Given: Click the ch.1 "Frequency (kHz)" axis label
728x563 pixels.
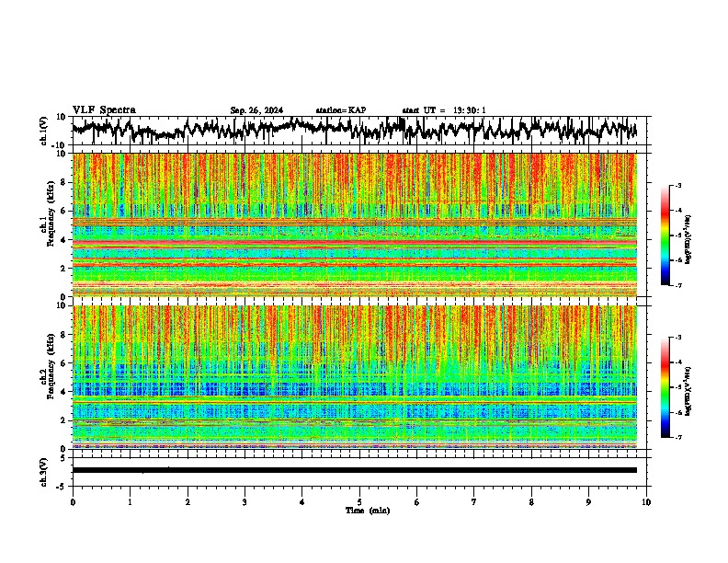Looking at the screenshot, I should pyautogui.click(x=51, y=214).
